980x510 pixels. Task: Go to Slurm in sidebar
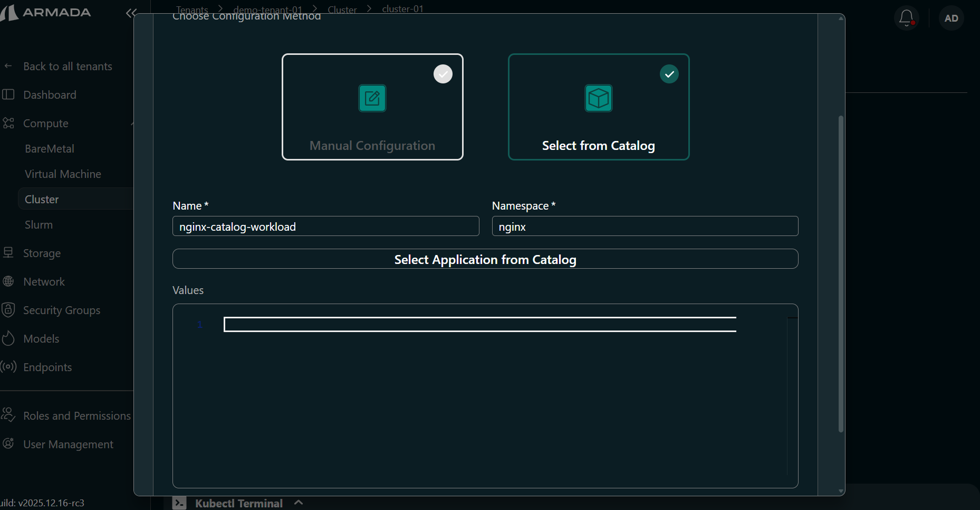coord(39,225)
